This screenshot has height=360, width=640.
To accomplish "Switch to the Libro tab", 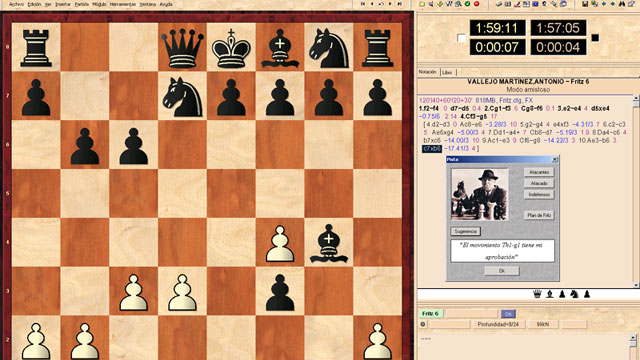I will coord(447,72).
